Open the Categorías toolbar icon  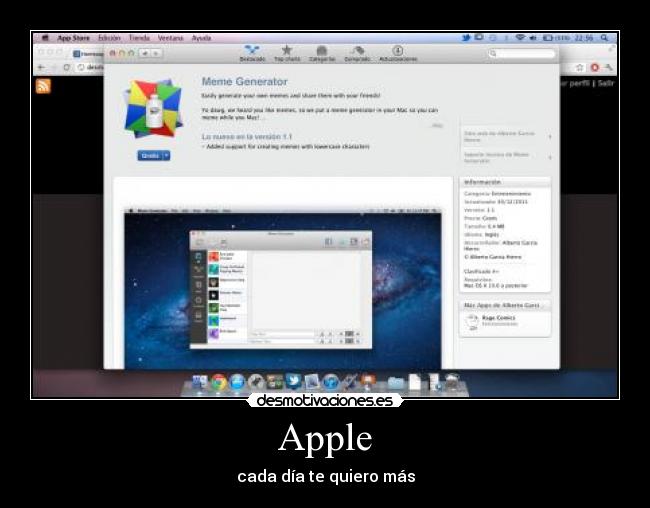322,51
